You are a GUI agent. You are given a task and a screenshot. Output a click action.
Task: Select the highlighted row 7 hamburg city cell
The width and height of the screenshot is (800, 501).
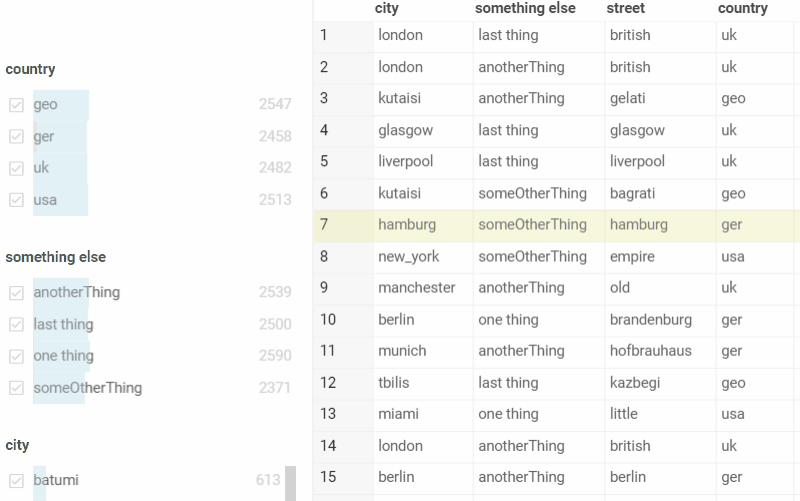[x=407, y=225]
